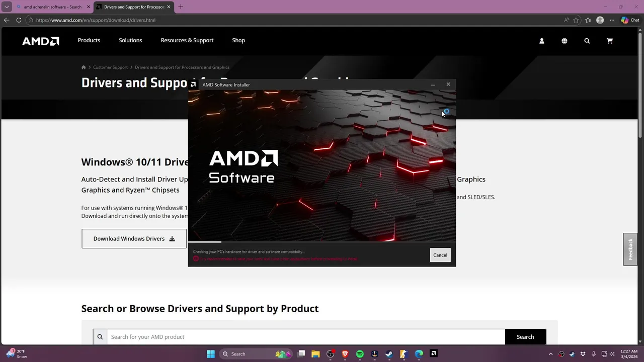Click the Dropbox tray icon
The height and width of the screenshot is (362, 644).
pos(584,354)
